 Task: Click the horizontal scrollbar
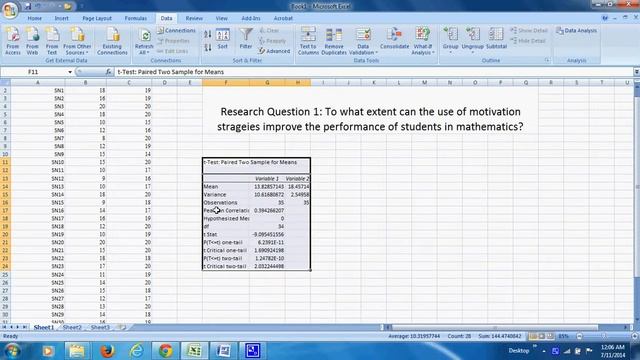click(495, 327)
